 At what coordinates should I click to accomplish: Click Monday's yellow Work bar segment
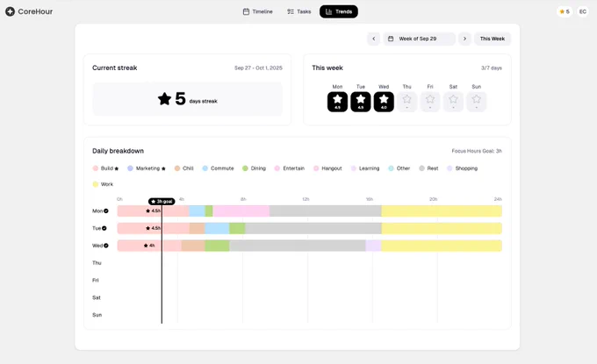pos(442,211)
